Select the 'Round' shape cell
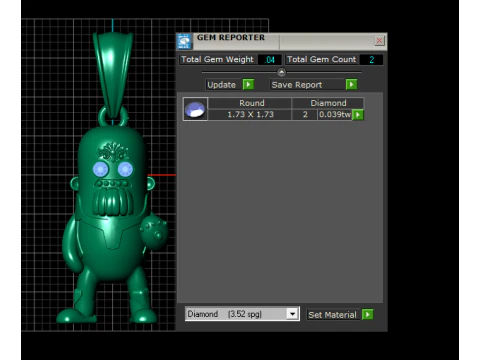This screenshot has height=360, width=480. click(x=250, y=103)
